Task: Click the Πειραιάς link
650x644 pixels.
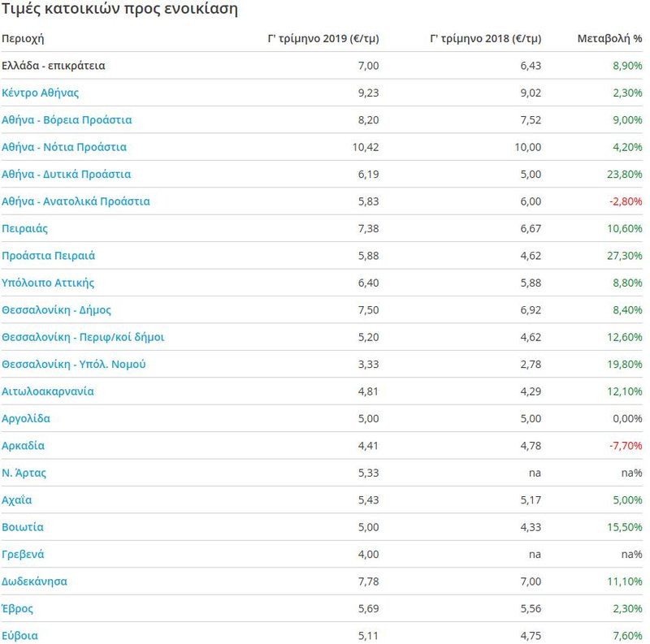Action: (25, 229)
